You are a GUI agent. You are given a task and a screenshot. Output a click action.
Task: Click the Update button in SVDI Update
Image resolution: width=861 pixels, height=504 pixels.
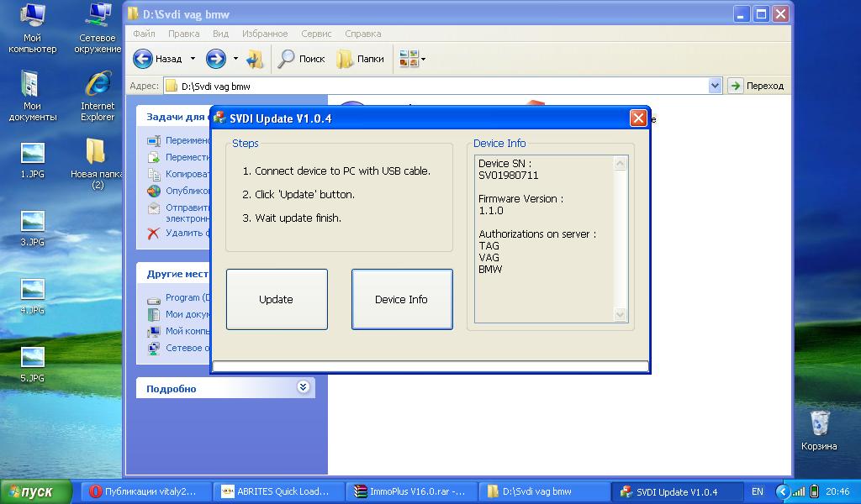pyautogui.click(x=277, y=299)
